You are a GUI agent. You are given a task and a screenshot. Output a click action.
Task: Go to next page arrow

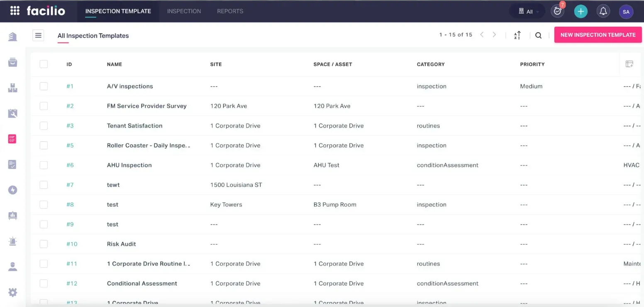coord(494,35)
